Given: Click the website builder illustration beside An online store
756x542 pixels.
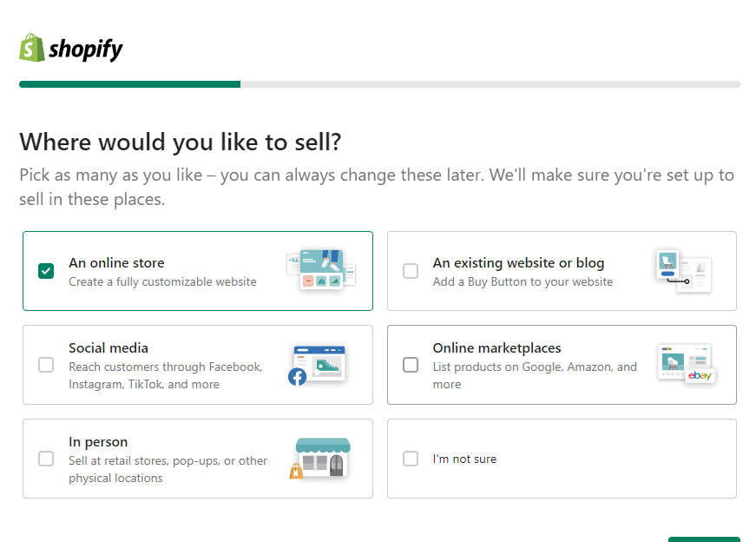Looking at the screenshot, I should pos(321,270).
